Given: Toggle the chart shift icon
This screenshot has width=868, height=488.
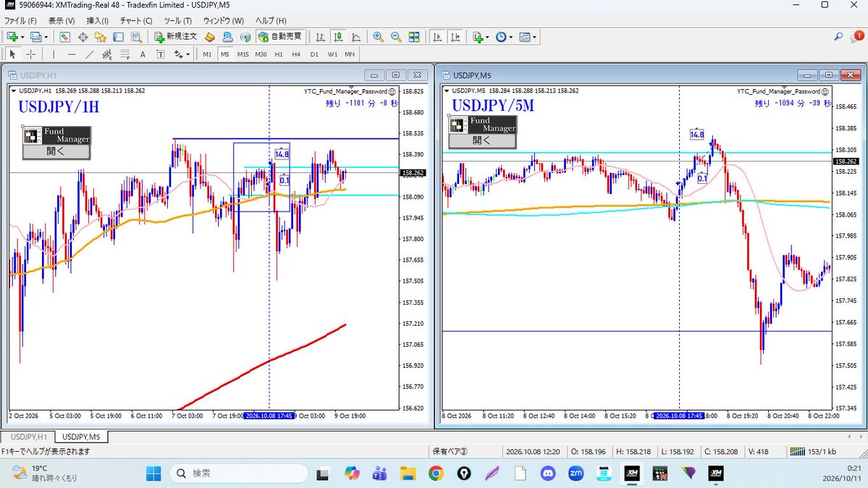Looking at the screenshot, I should point(455,37).
